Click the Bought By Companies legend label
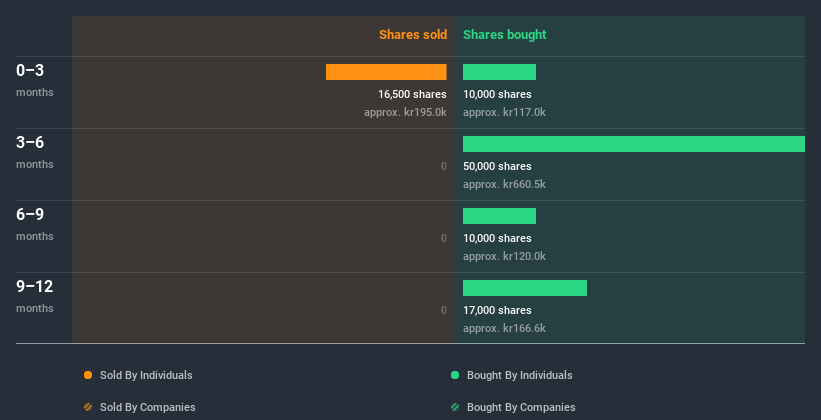Image resolution: width=821 pixels, height=420 pixels. coord(521,407)
